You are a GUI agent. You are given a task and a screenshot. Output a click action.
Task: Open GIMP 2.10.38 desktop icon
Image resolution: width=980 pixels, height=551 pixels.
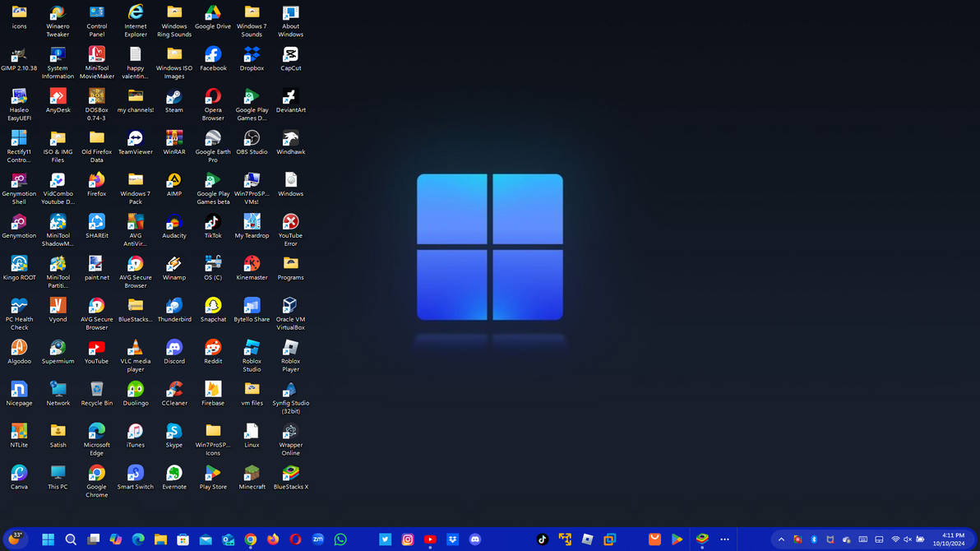(19, 58)
